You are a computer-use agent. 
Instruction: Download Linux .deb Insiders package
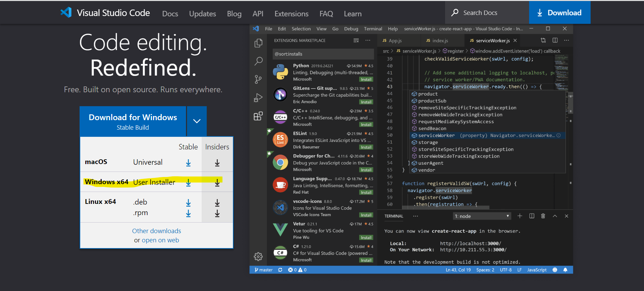(217, 203)
